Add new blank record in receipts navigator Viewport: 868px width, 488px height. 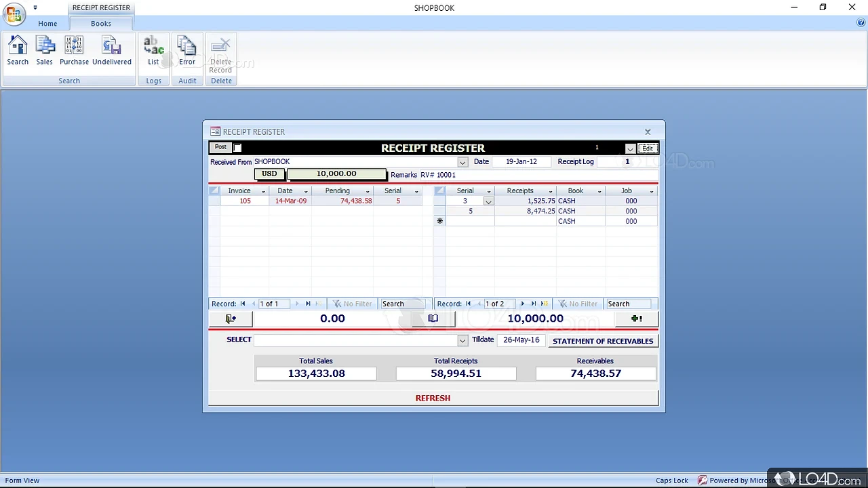tap(545, 304)
